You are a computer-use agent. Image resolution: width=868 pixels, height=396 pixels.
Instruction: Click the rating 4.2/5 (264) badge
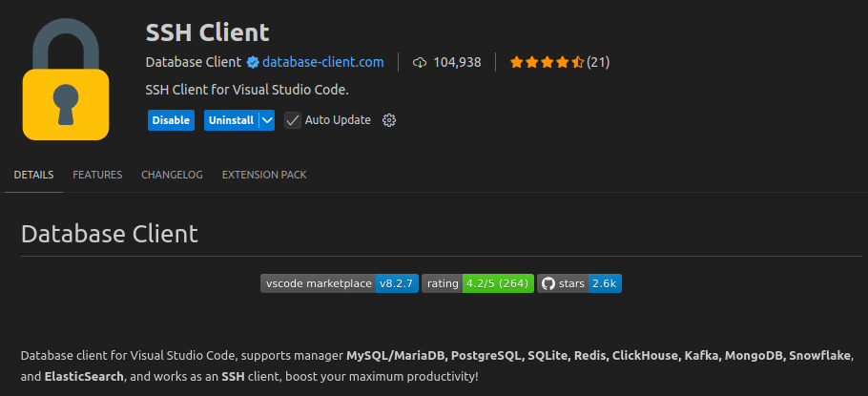pos(478,283)
